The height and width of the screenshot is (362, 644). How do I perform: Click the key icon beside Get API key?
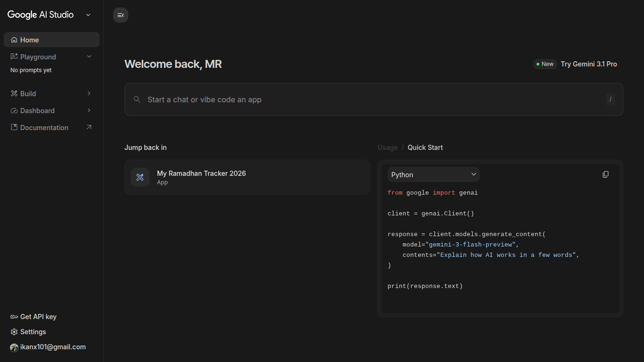[x=14, y=317]
